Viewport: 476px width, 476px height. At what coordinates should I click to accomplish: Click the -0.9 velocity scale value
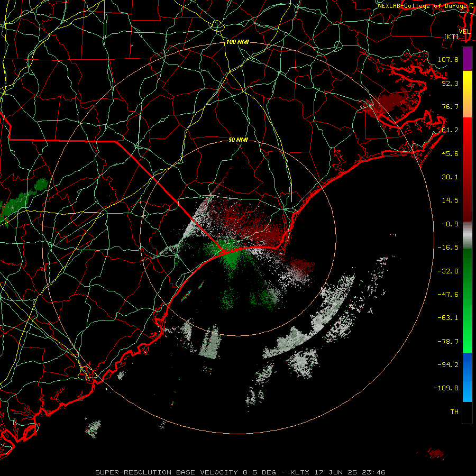click(450, 224)
